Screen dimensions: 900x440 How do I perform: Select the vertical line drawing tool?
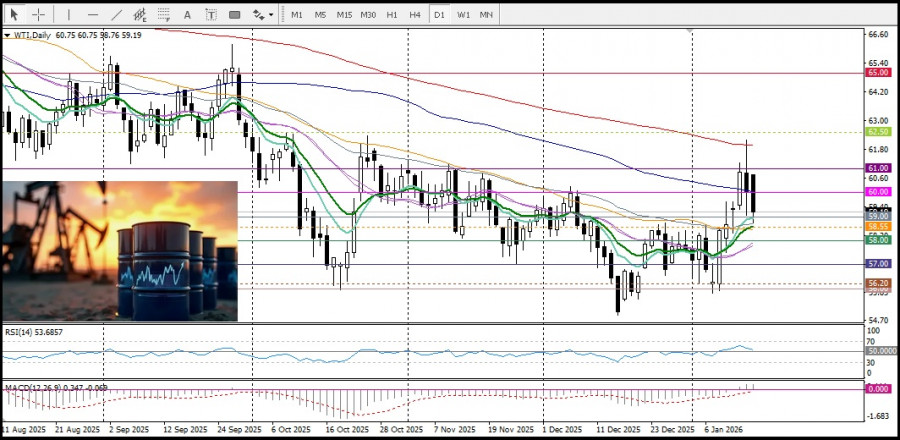pos(68,15)
